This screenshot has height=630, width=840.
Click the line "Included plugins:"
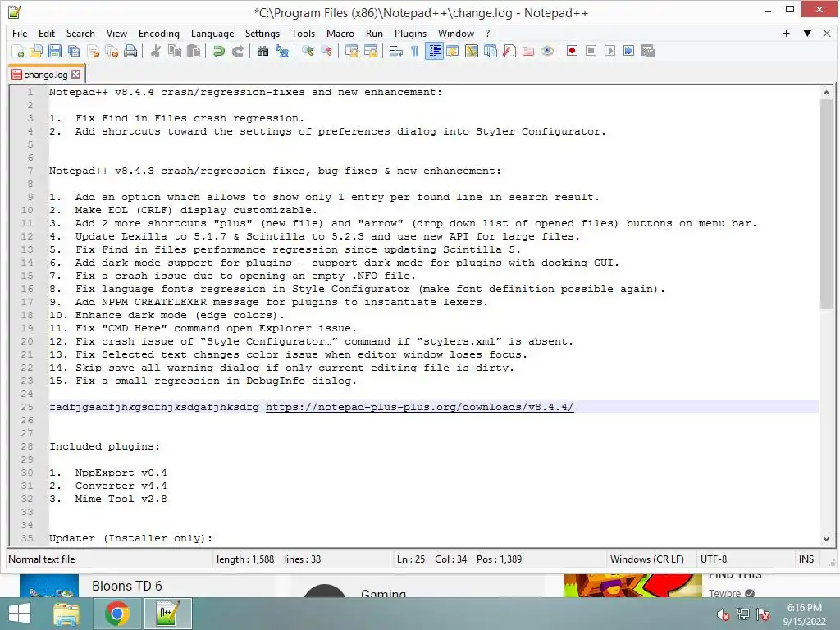click(104, 447)
